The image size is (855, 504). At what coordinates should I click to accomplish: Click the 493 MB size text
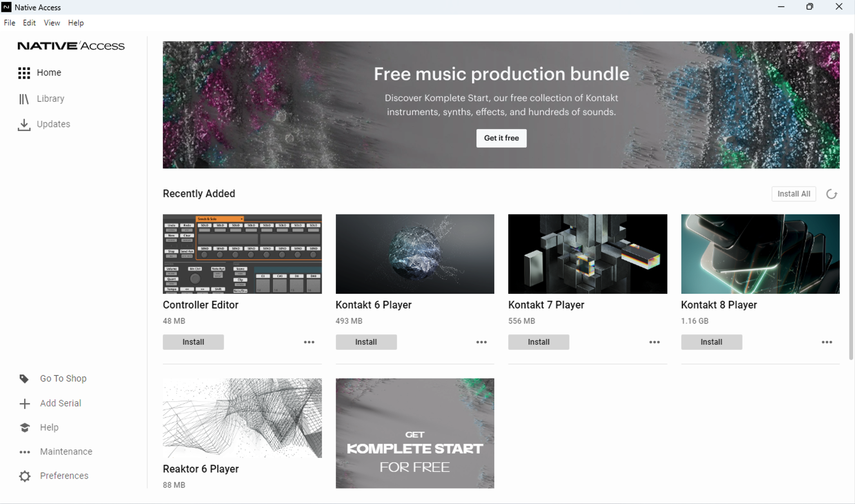349,321
